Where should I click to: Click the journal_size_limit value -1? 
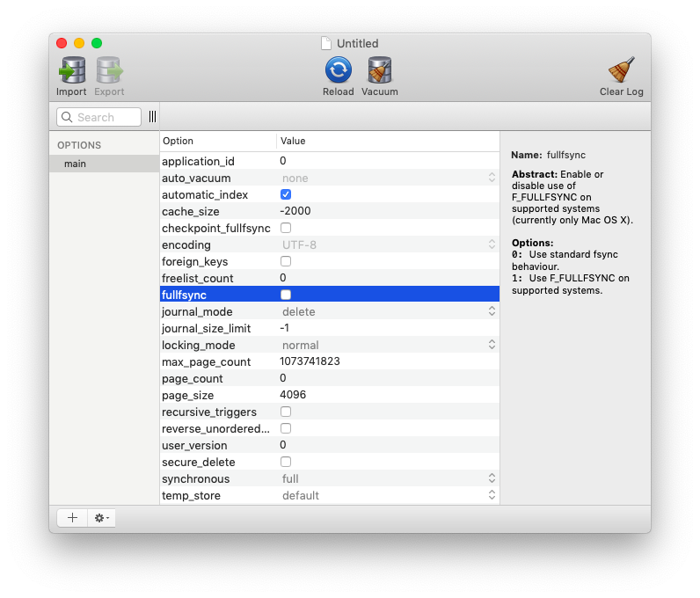coord(285,328)
